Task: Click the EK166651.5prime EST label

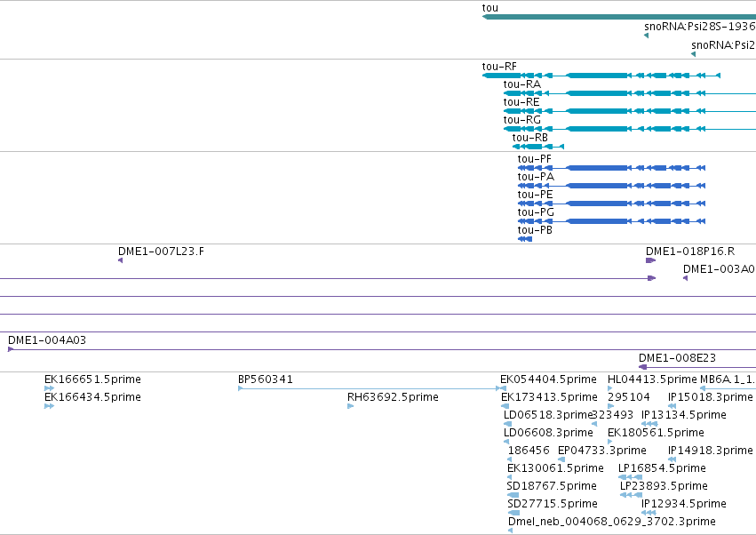Action: coord(92,379)
